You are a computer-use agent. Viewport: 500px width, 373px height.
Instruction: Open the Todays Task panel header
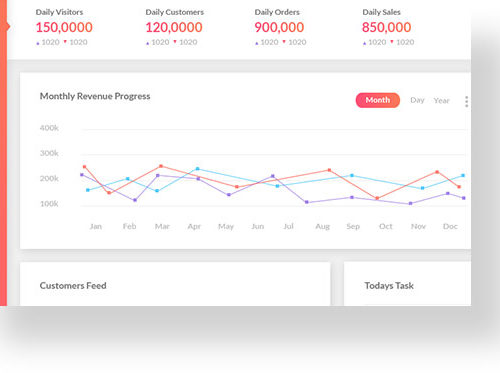click(x=389, y=286)
